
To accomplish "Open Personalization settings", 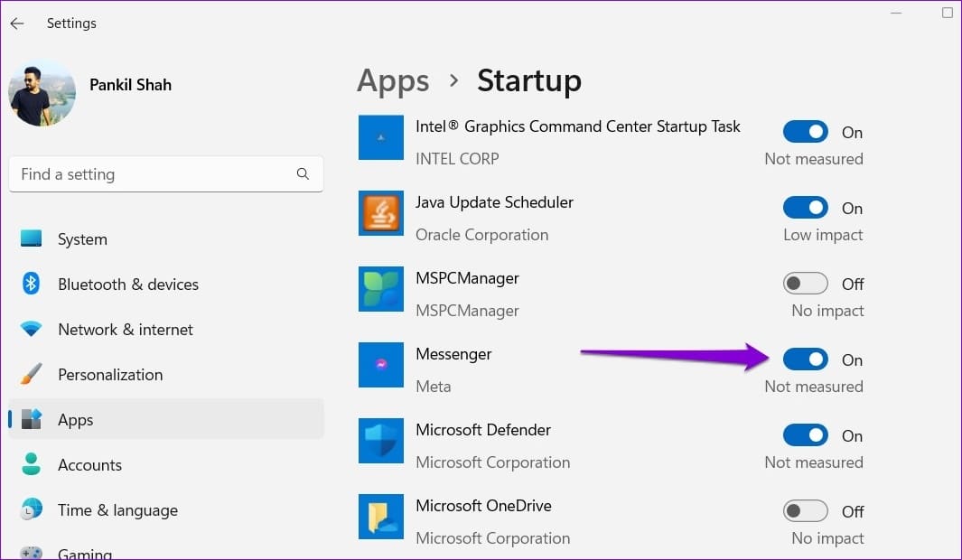I will tap(110, 375).
